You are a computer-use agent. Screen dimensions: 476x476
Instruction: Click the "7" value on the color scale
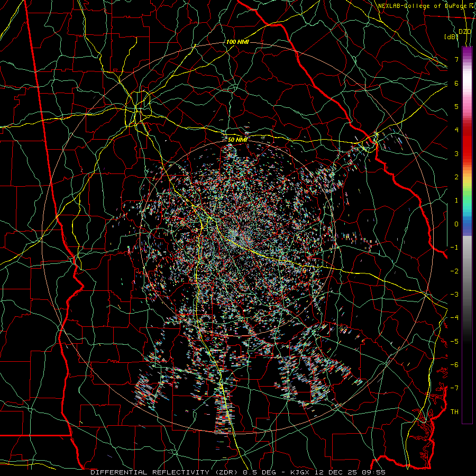pyautogui.click(x=456, y=59)
